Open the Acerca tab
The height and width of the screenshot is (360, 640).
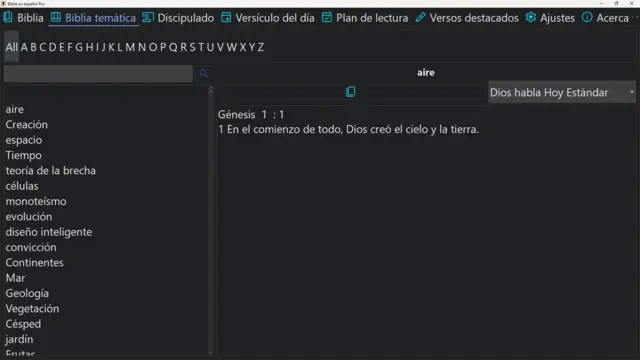tap(605, 18)
